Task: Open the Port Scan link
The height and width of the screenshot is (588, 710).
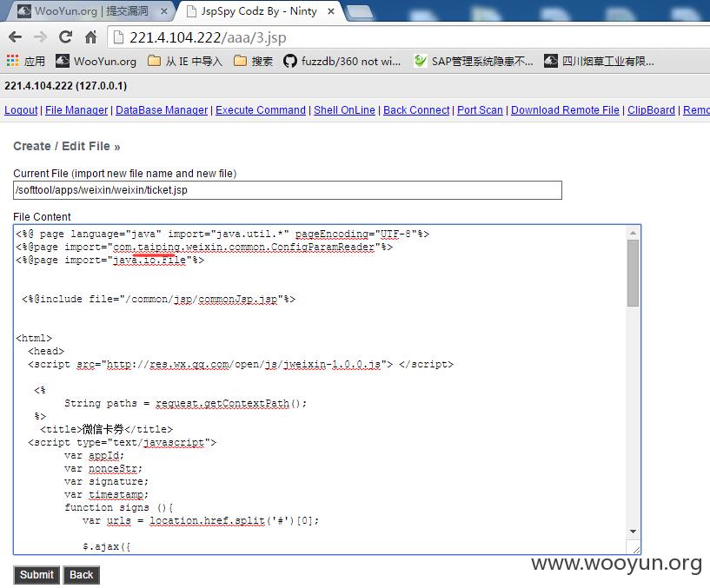Action: point(480,110)
